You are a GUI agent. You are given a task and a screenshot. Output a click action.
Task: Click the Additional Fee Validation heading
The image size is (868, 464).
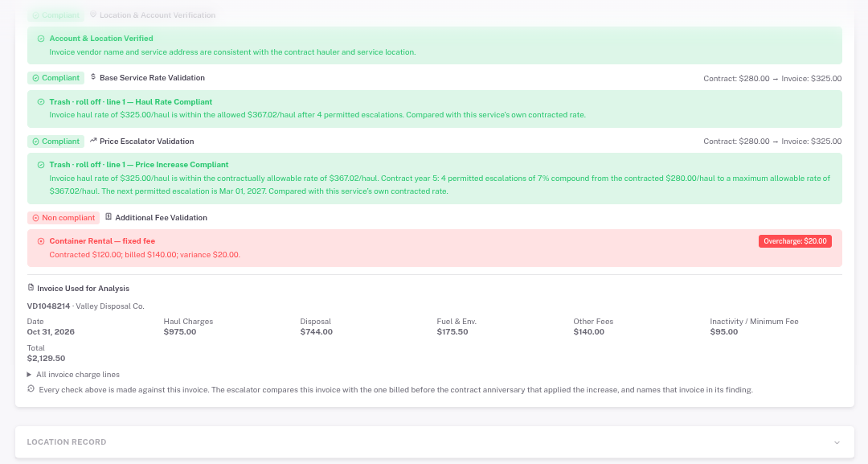(x=161, y=218)
